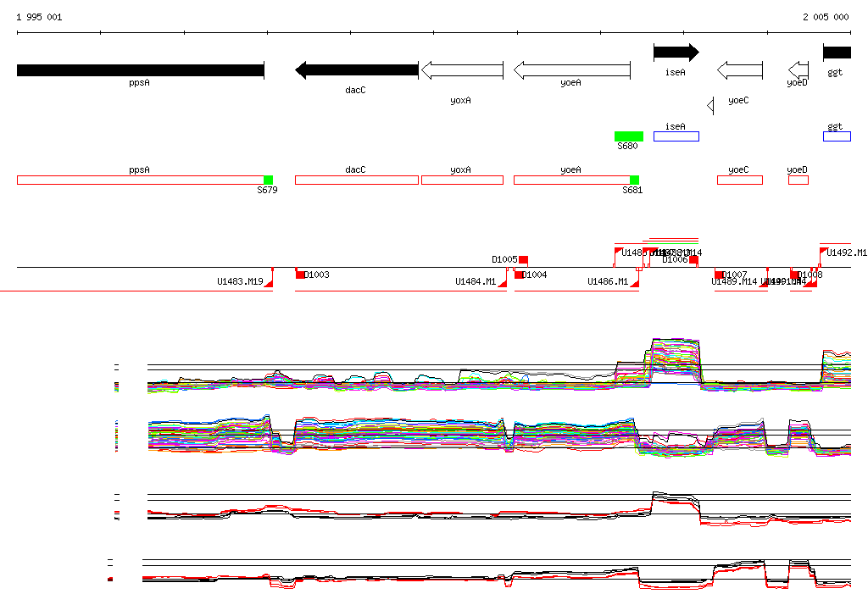
Task: Select the red yoxA outline box
Action: [462, 180]
